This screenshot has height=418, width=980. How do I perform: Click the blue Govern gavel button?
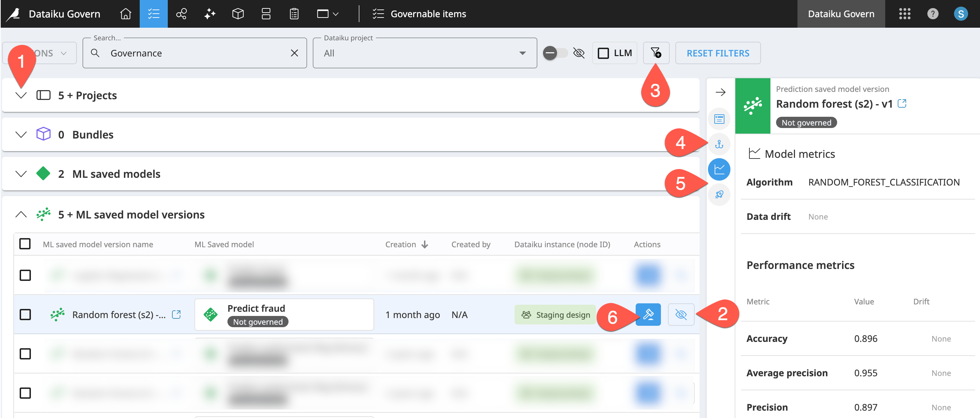(648, 314)
